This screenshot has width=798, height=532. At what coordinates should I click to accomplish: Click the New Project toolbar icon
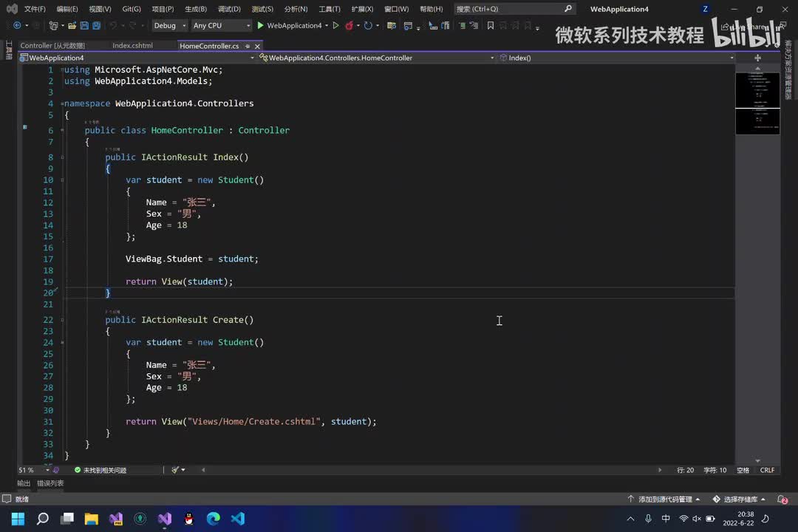pyautogui.click(x=53, y=25)
